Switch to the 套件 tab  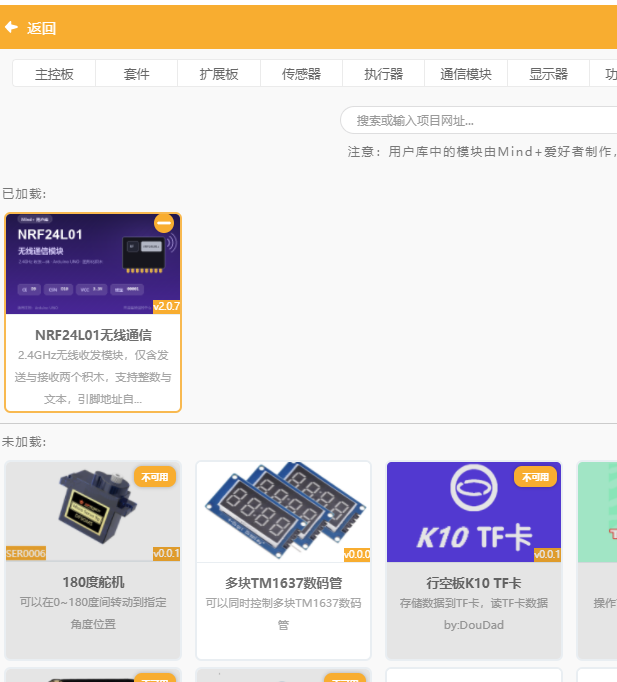pyautogui.click(x=136, y=74)
